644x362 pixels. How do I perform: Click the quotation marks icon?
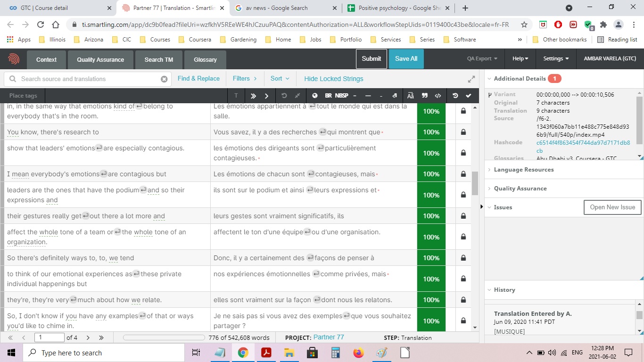[x=425, y=96]
